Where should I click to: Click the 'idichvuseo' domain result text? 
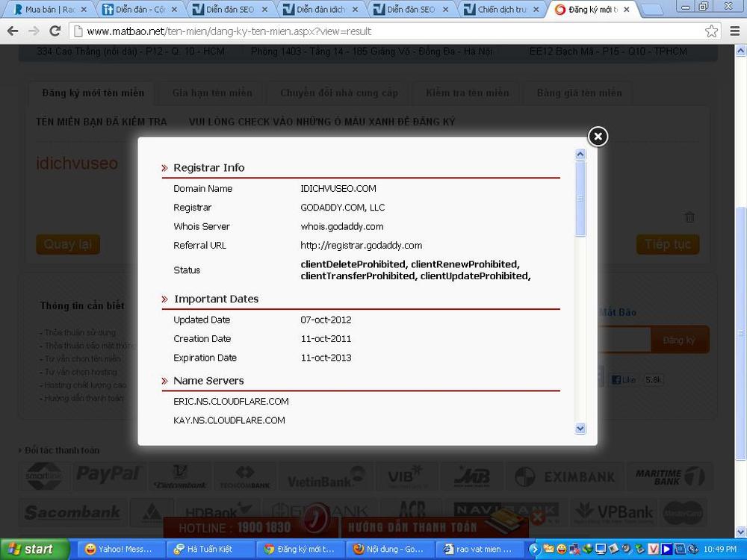click(x=77, y=164)
